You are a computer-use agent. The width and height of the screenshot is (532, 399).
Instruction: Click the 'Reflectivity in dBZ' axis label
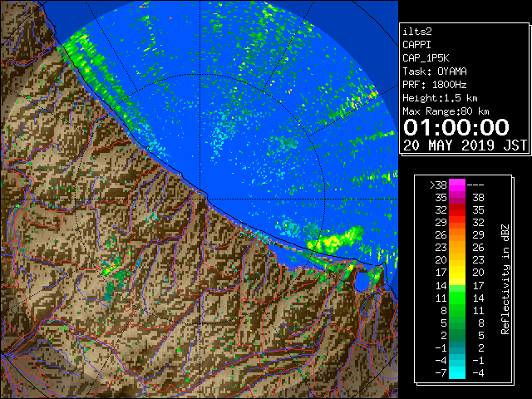[505, 279]
